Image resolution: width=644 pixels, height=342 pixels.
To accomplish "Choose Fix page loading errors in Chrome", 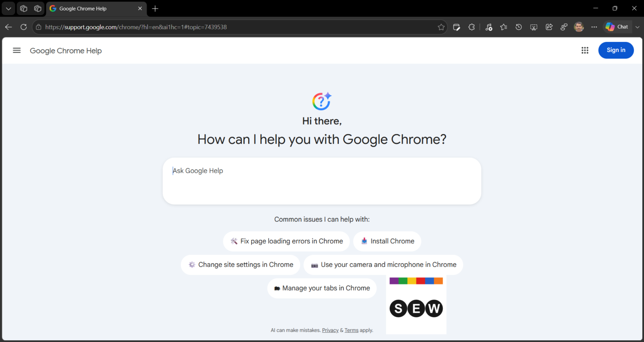I will pos(286,241).
